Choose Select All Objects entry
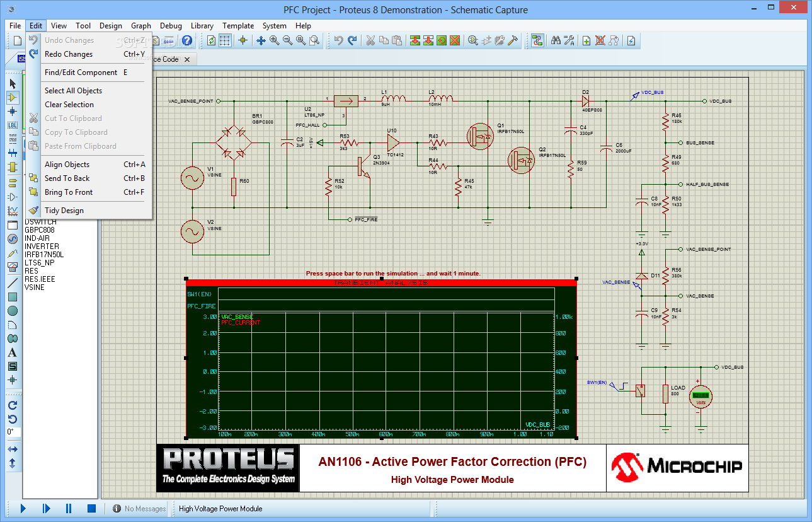This screenshot has width=812, height=522. point(88,91)
